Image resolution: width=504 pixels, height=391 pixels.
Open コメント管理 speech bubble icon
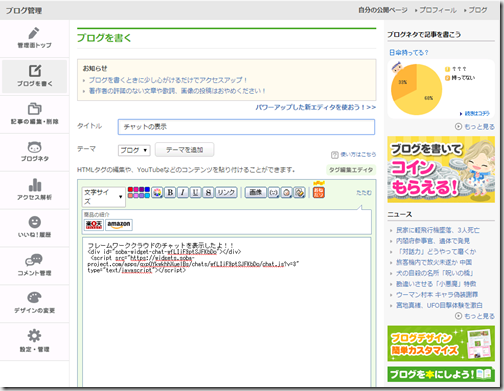[x=34, y=260]
